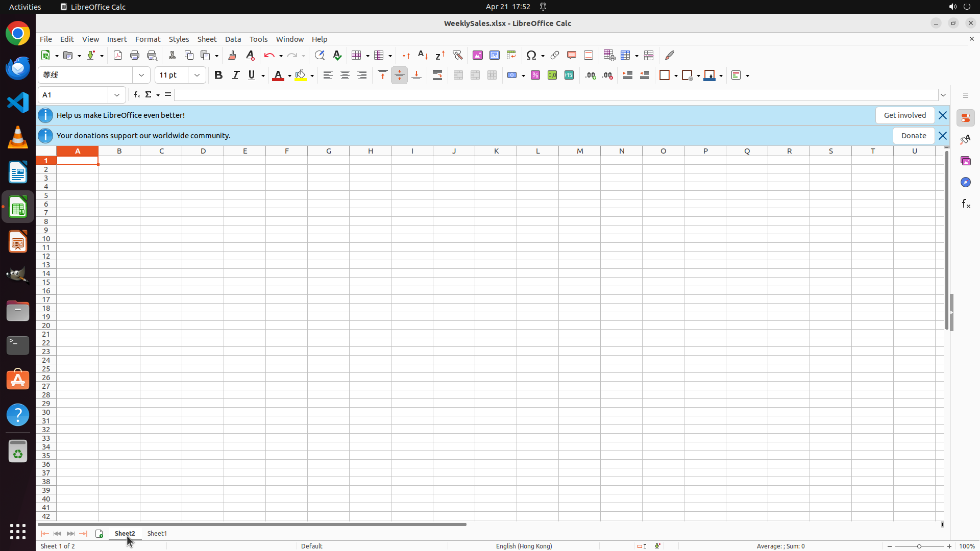Expand the font name dropdown

pyautogui.click(x=141, y=76)
